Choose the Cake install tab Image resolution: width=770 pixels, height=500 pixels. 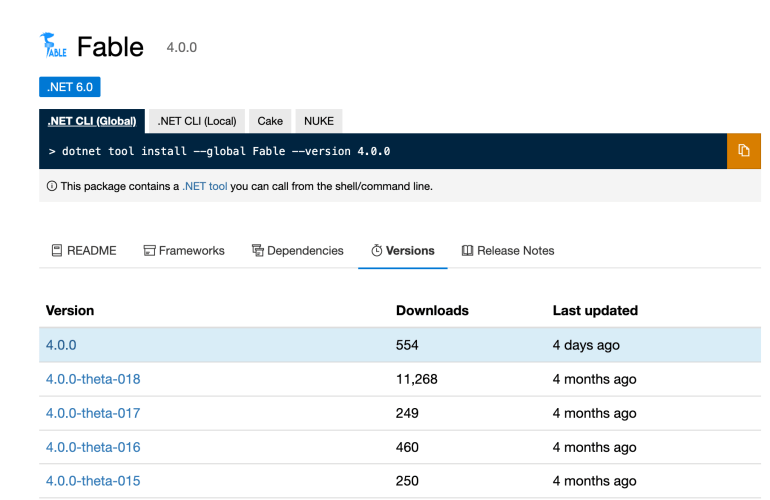tap(270, 121)
